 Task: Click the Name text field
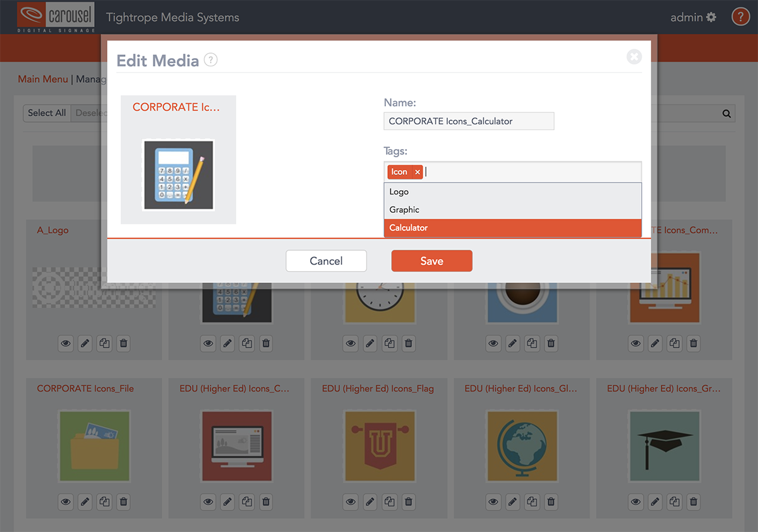point(469,121)
